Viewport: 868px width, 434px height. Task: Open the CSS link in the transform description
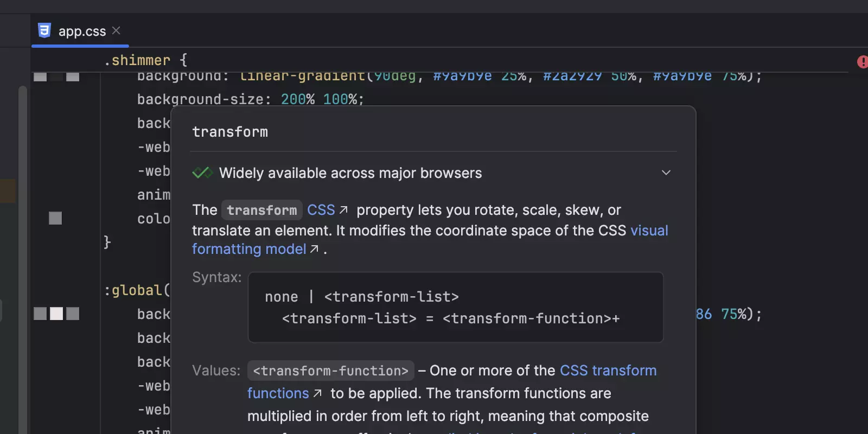(321, 210)
